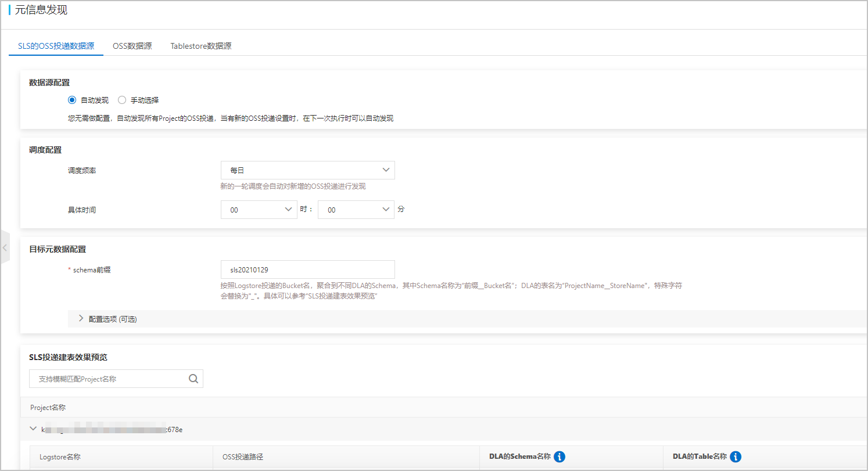
Task: Open the hour dropdown for 具体时间
Action: click(259, 210)
